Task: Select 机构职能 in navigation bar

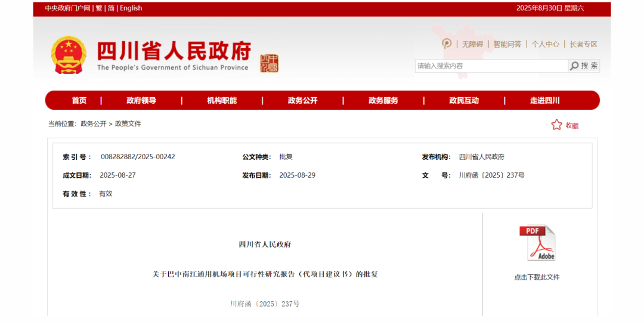Action: point(222,100)
